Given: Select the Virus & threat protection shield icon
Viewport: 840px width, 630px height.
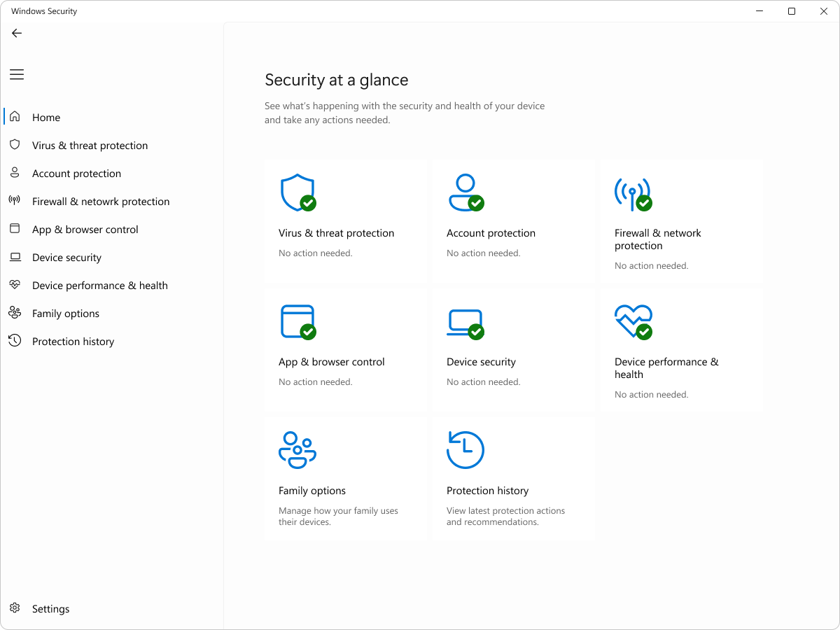Looking at the screenshot, I should click(297, 191).
